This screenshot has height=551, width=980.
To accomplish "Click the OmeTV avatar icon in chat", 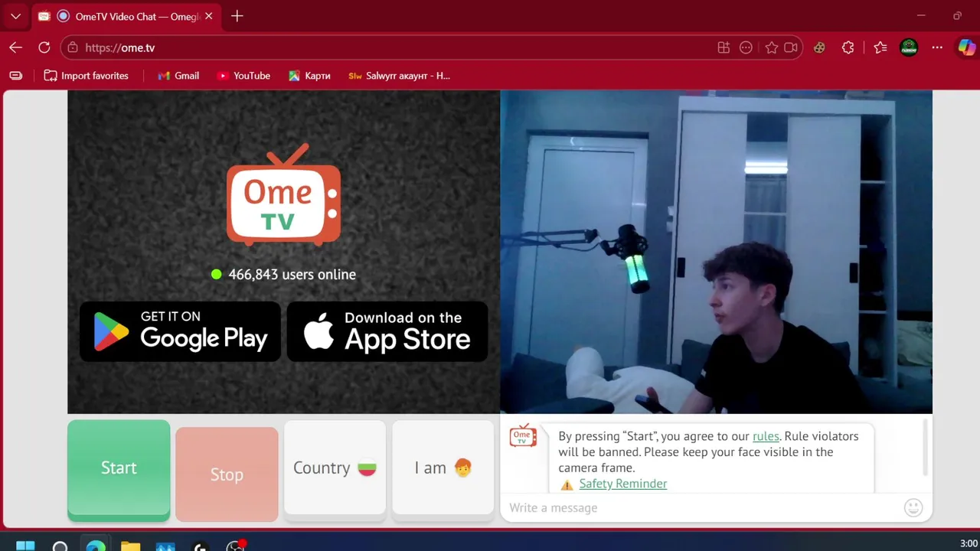I will (523, 435).
